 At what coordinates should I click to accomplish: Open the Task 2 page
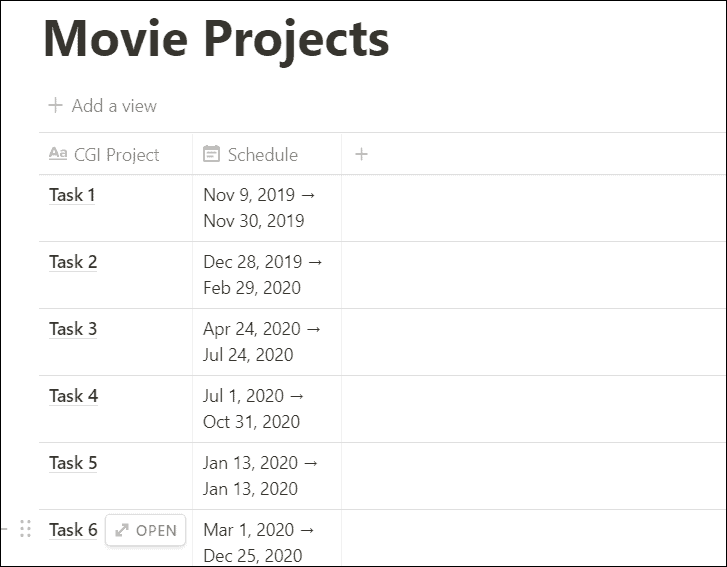(73, 262)
